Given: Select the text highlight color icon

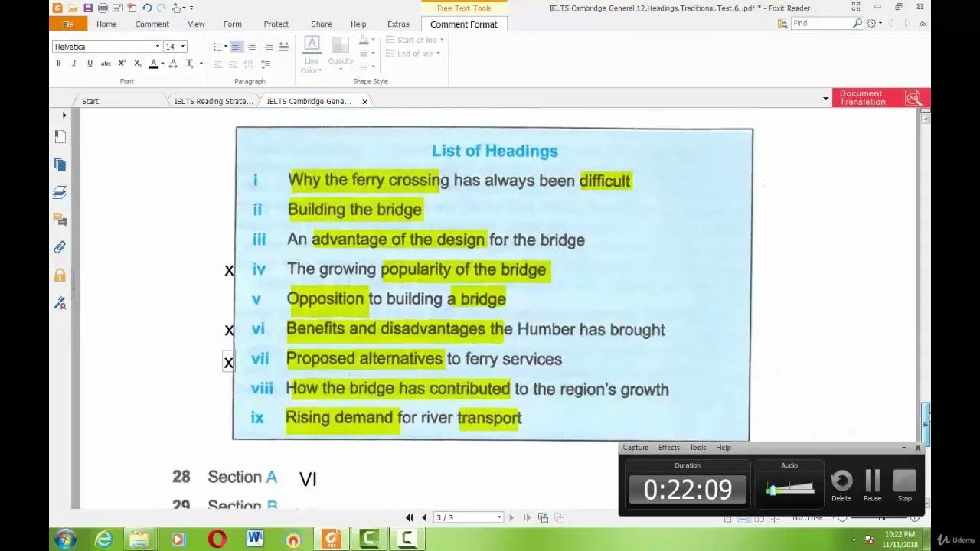Looking at the screenshot, I should [153, 63].
